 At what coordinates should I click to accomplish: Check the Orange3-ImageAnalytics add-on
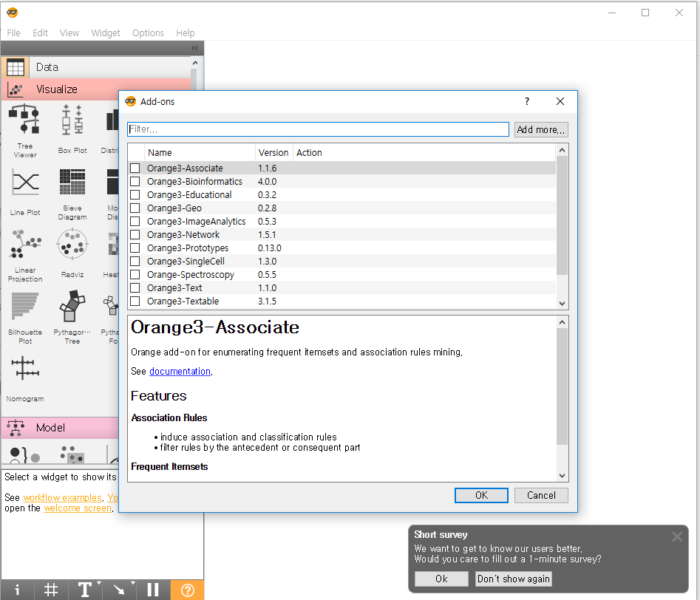coord(135,222)
